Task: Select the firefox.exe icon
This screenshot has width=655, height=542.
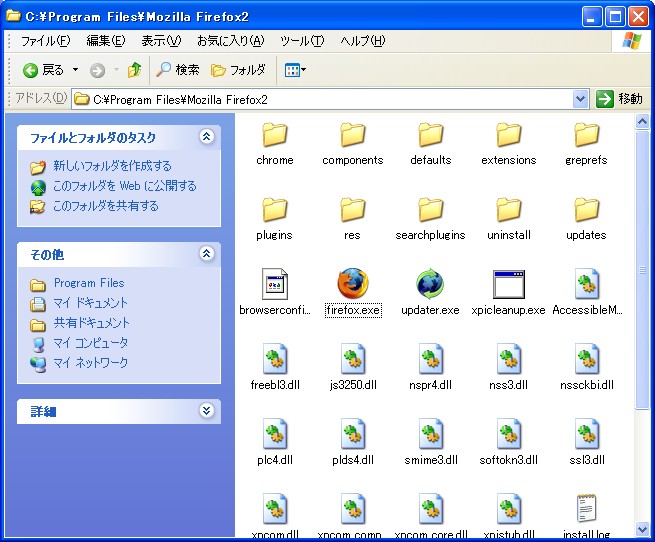Action: point(353,284)
